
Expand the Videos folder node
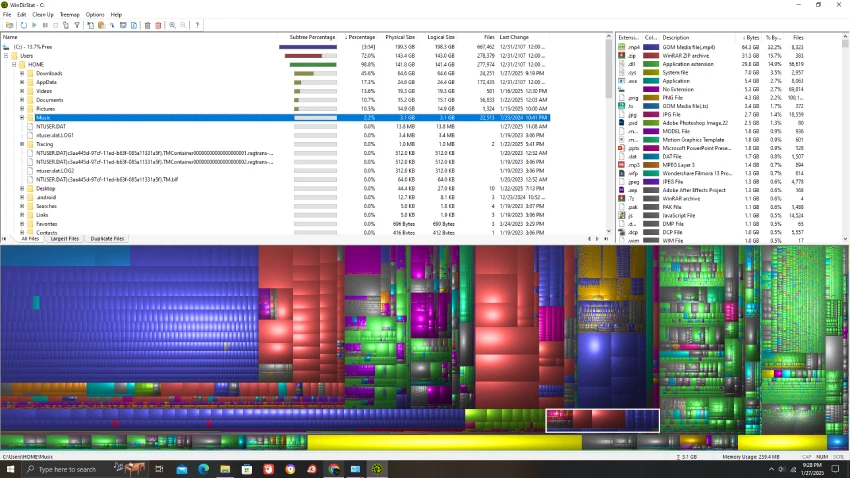22,91
